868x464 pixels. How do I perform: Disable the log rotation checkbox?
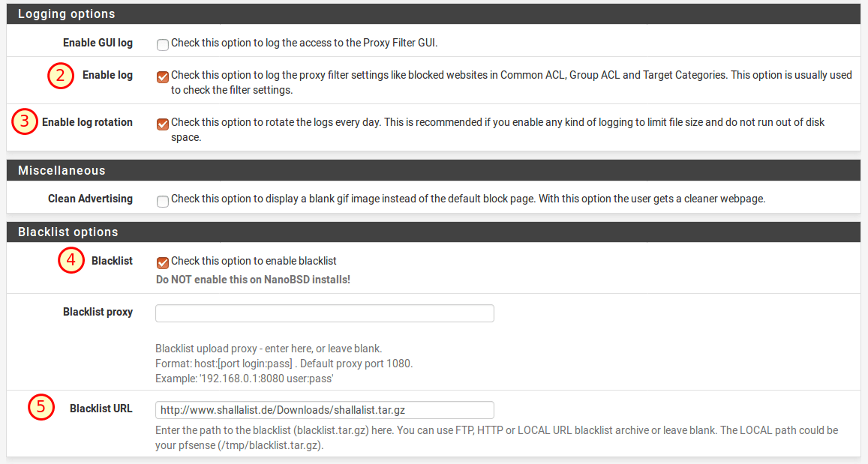(163, 124)
